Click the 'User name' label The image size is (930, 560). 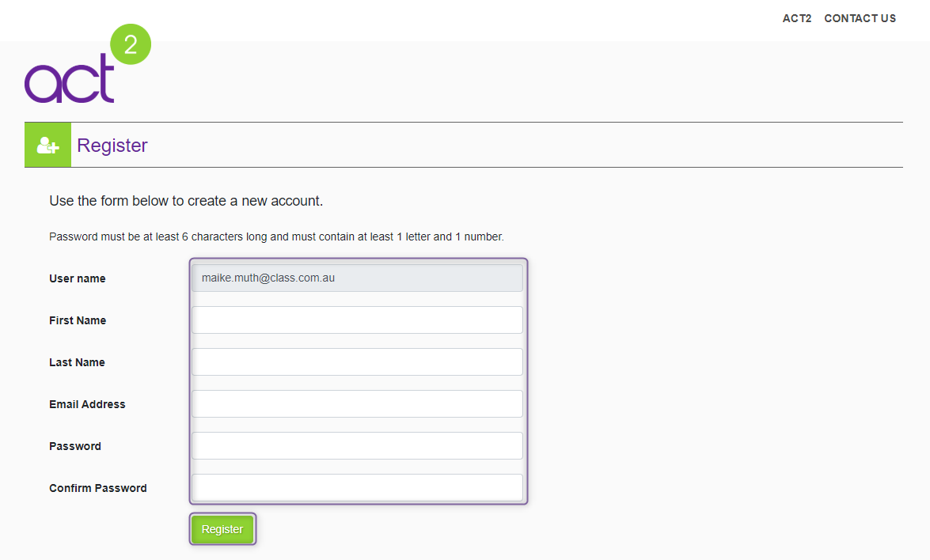(x=77, y=278)
